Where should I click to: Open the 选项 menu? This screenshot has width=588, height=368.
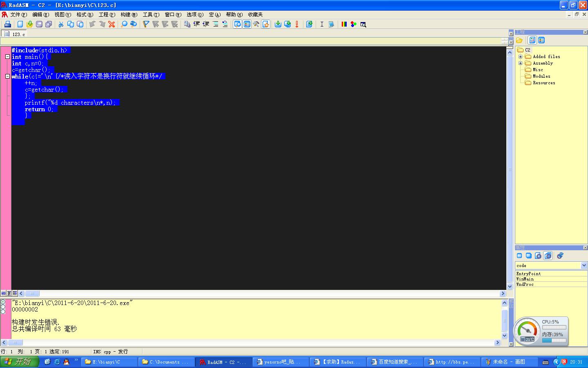pos(195,14)
